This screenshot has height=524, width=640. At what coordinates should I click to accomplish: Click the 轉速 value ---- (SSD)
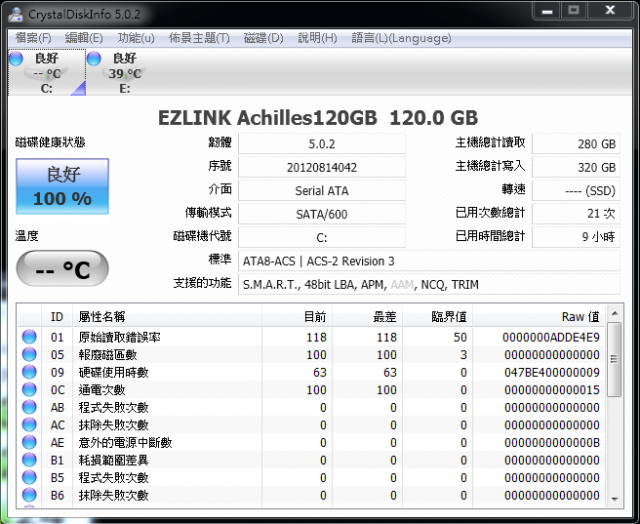576,191
